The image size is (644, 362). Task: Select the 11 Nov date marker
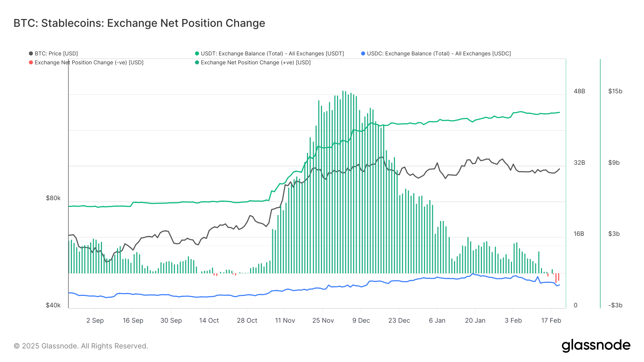285,321
